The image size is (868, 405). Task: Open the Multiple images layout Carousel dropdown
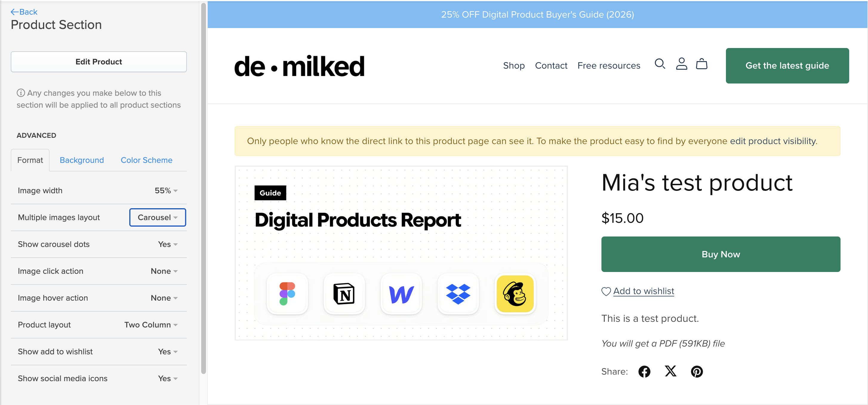click(x=158, y=217)
